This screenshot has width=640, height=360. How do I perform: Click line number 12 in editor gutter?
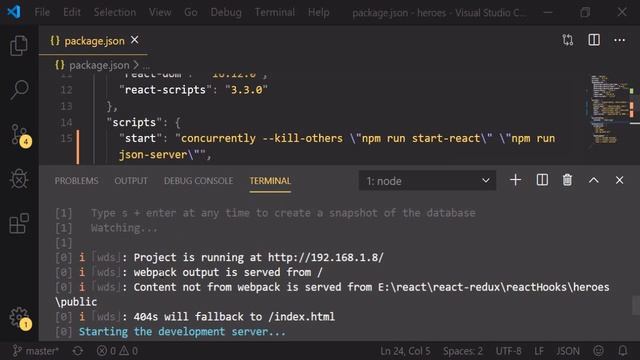(66, 90)
